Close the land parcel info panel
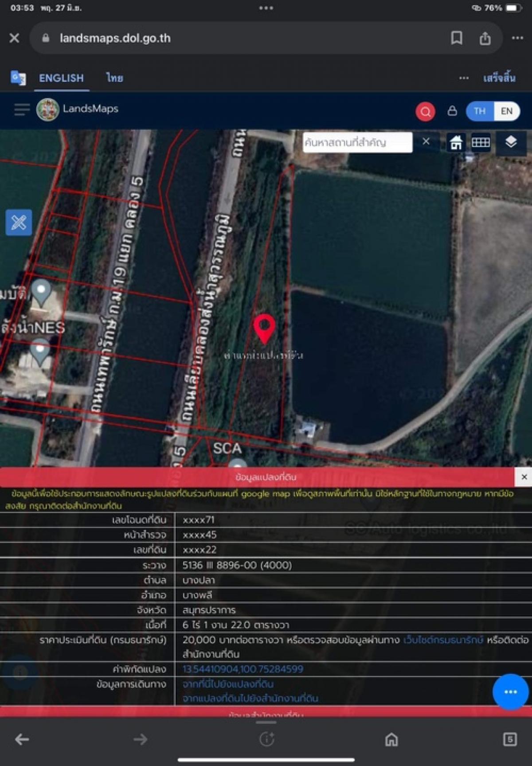Viewport: 532px width, 766px height. [x=524, y=477]
